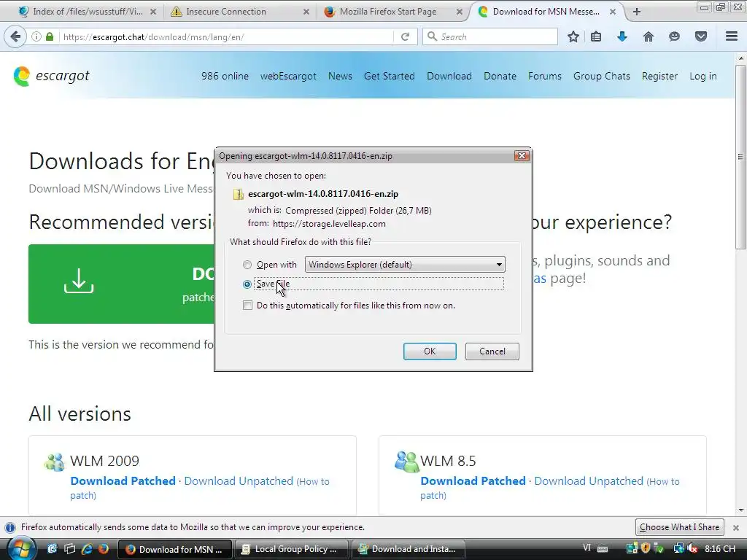Open the Windows Explorer (default) dropdown

404,264
